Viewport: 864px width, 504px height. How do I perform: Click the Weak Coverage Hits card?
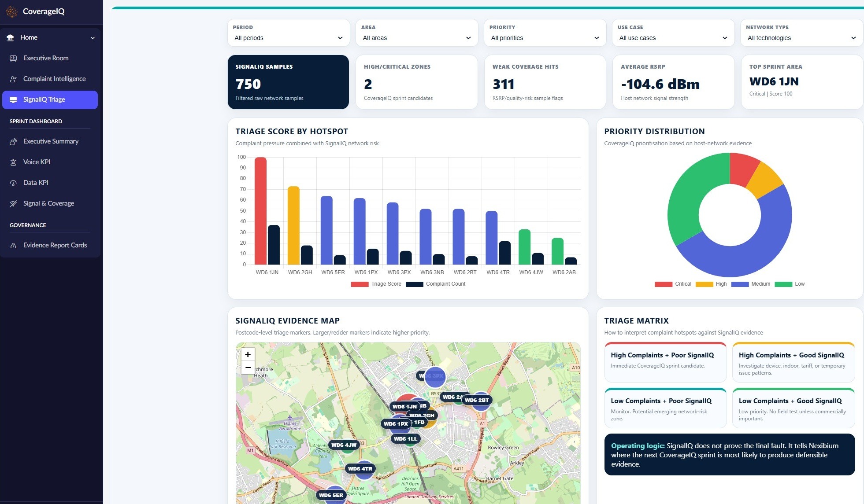coord(545,82)
